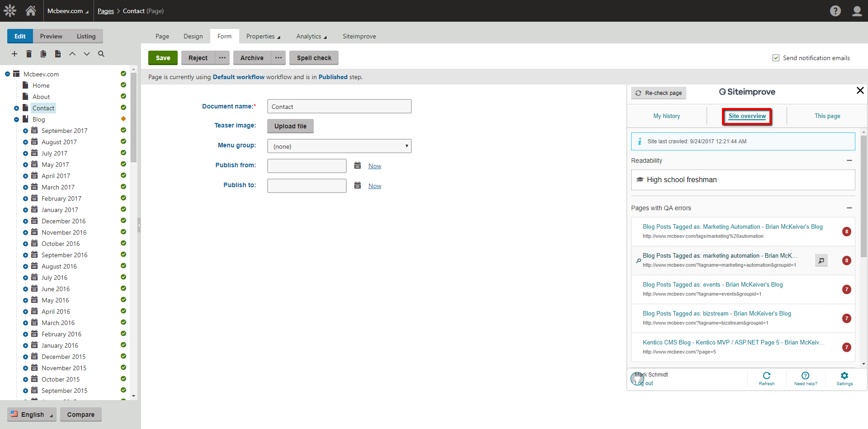The image size is (868, 429).
Task: Open the content tree search icon
Action: point(101,54)
